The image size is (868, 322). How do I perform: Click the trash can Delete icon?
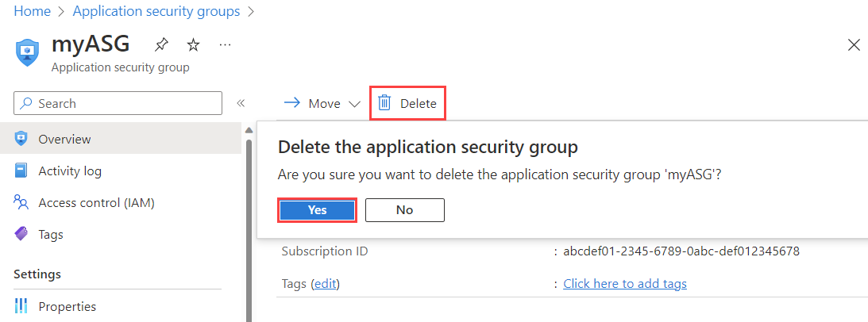pyautogui.click(x=384, y=103)
